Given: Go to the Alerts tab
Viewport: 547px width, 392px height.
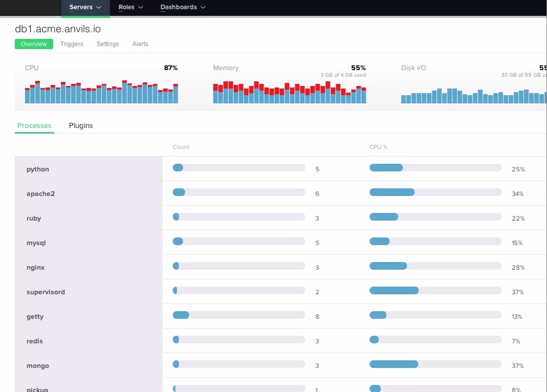Looking at the screenshot, I should pyautogui.click(x=140, y=44).
